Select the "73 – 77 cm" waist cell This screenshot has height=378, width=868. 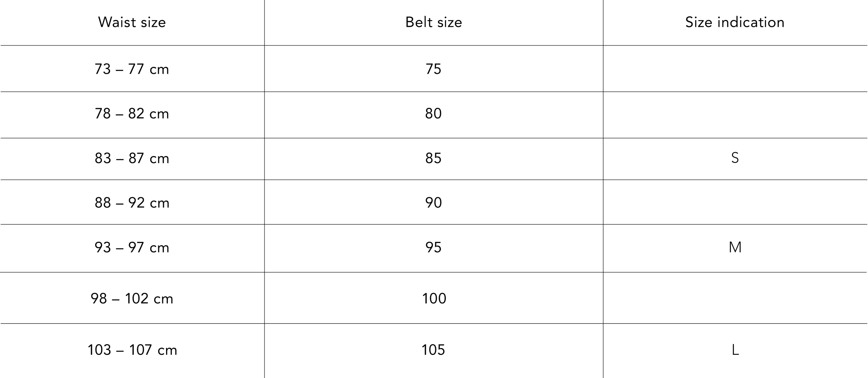(x=132, y=69)
